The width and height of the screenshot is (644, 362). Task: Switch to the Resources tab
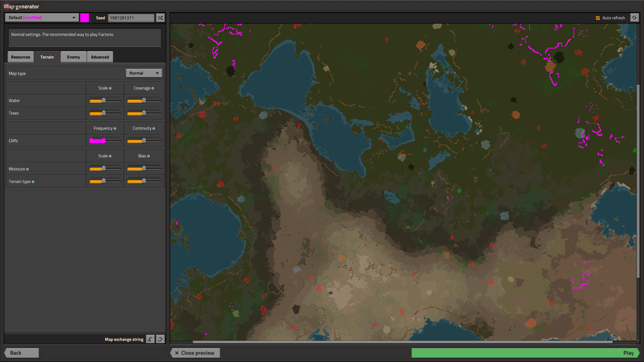tap(21, 57)
